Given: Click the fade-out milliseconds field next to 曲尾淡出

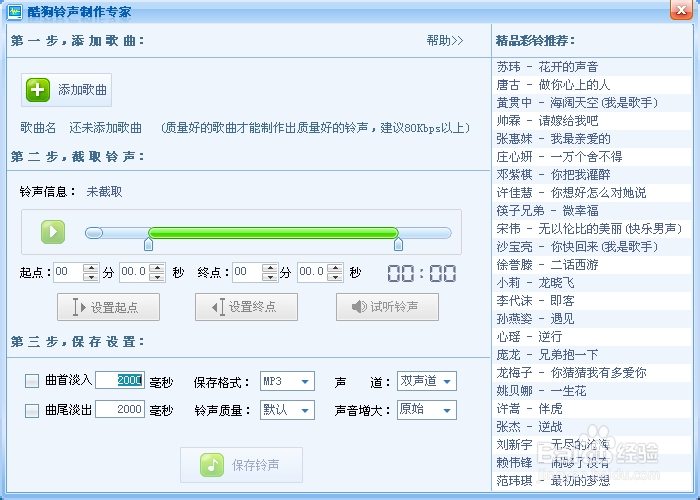Looking at the screenshot, I should point(120,409).
